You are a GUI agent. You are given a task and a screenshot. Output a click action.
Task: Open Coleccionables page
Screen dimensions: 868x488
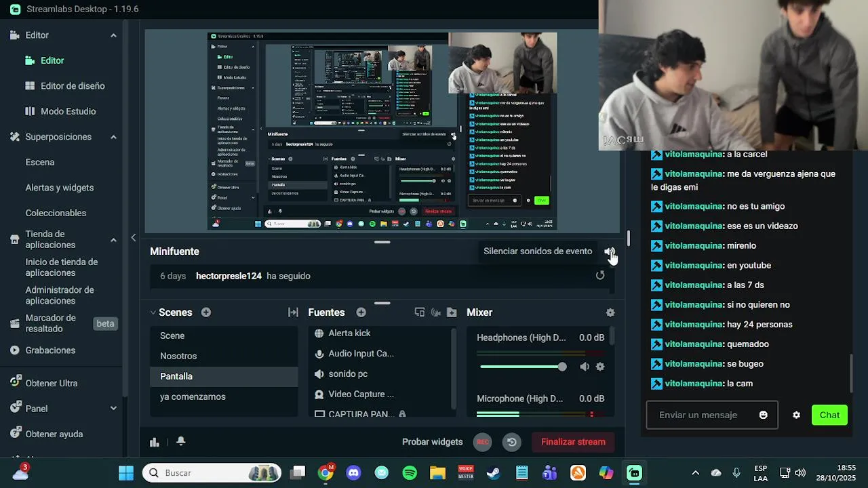tap(56, 213)
